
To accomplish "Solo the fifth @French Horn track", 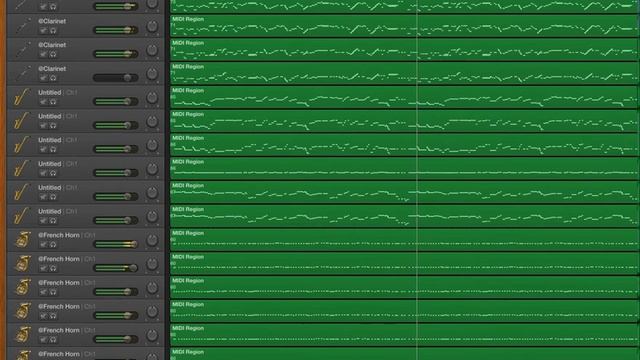I will tap(53, 339).
